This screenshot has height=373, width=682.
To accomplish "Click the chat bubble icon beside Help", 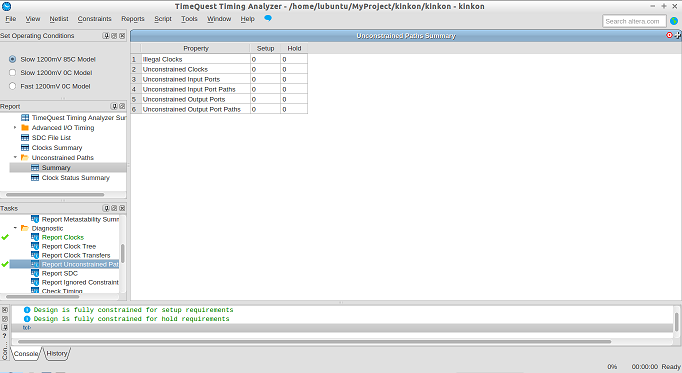I will [268, 18].
